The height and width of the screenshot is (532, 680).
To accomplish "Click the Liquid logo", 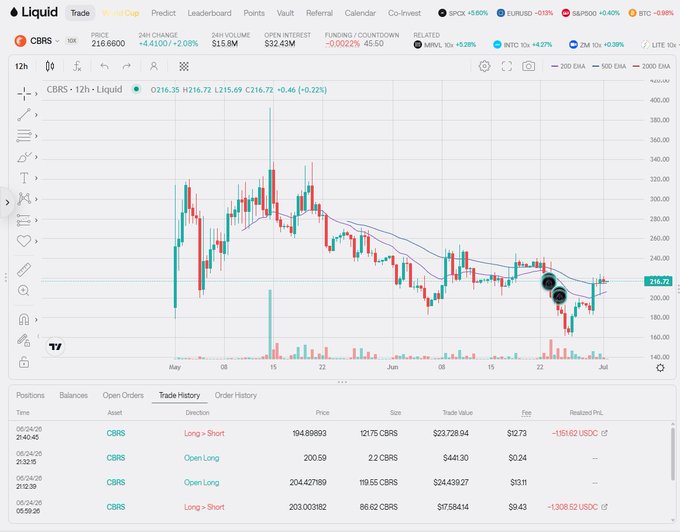I will (x=34, y=13).
